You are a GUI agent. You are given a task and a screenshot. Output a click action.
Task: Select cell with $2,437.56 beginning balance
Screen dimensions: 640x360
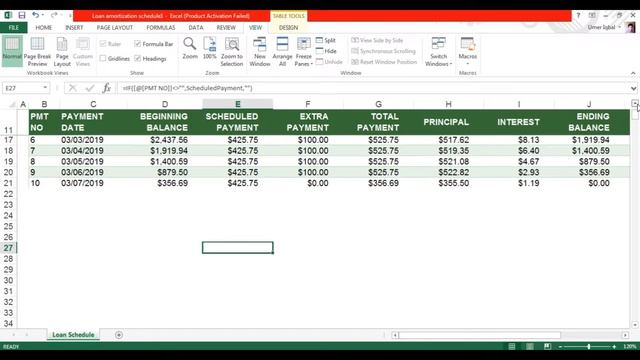[x=165, y=140]
